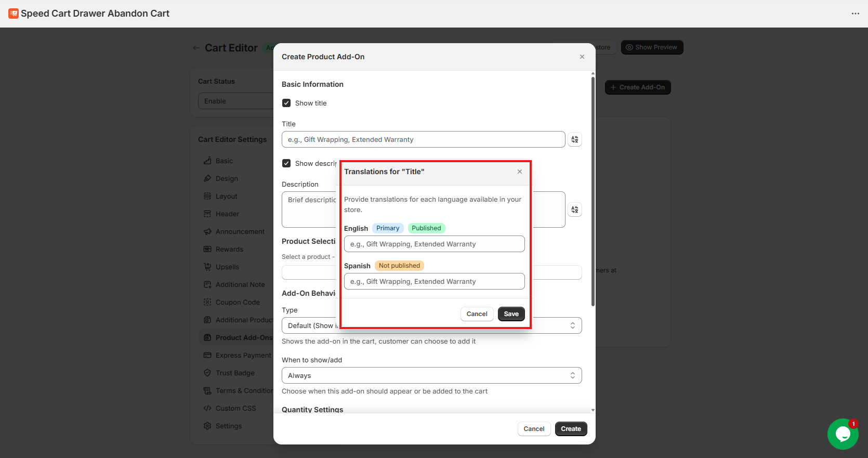Close the Create Product Add-On dialog

tap(582, 57)
